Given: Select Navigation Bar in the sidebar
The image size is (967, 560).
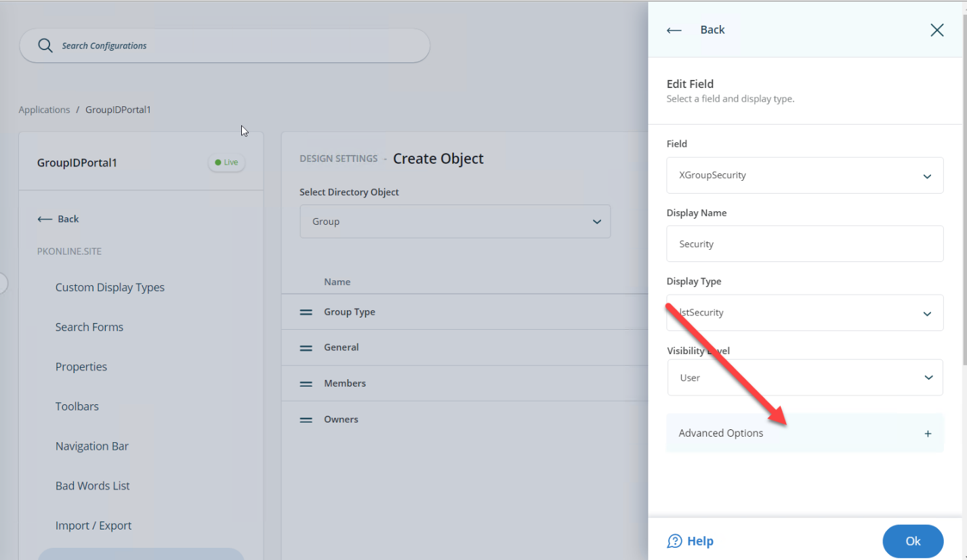Looking at the screenshot, I should point(91,446).
